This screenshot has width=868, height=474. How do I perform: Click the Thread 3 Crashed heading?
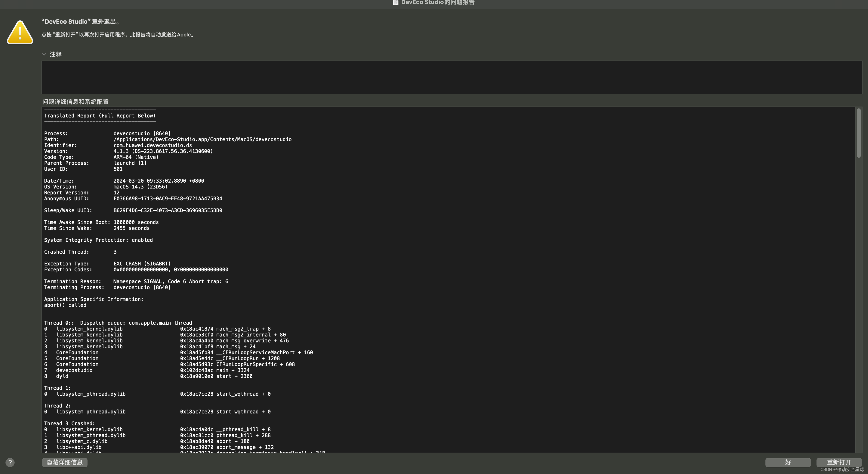click(x=70, y=423)
